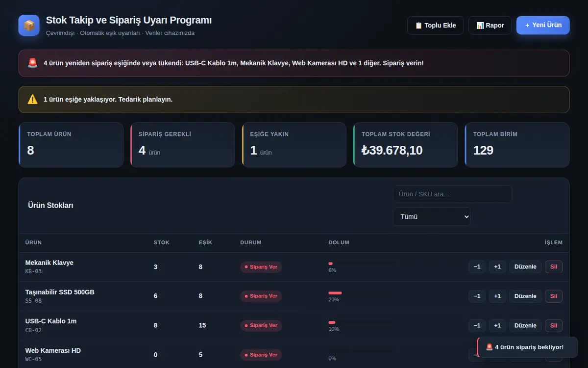The width and height of the screenshot is (588, 368).
Task: Click the Web Kamerası HD product name
Action: [x=53, y=350]
